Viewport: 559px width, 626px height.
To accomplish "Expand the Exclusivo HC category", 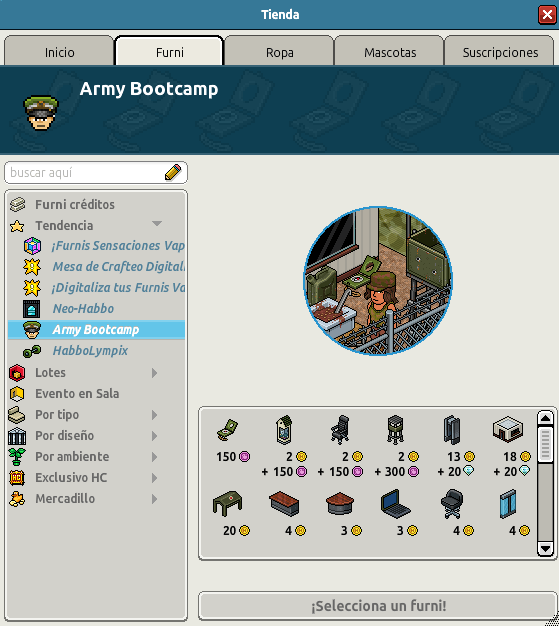I will [155, 478].
